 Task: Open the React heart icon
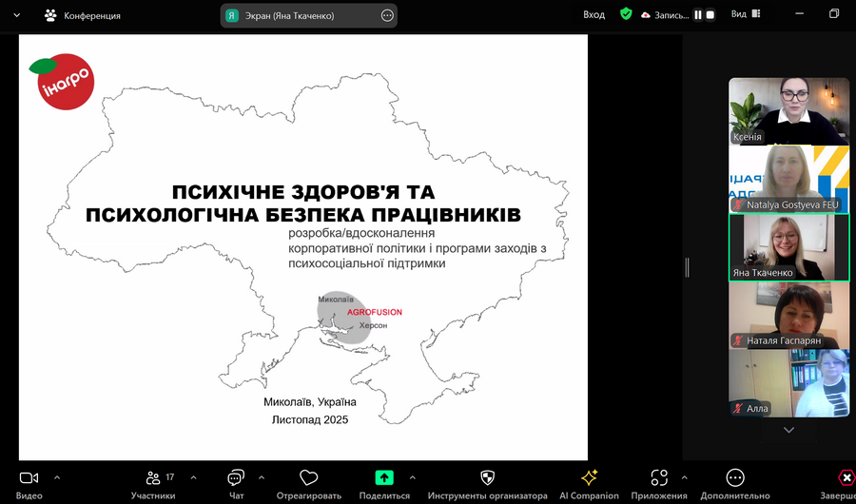[308, 477]
